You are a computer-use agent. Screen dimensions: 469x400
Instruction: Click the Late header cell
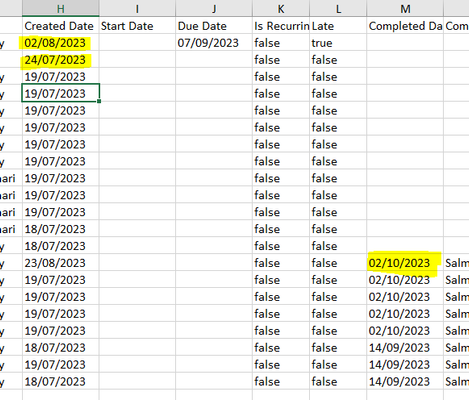coord(338,26)
